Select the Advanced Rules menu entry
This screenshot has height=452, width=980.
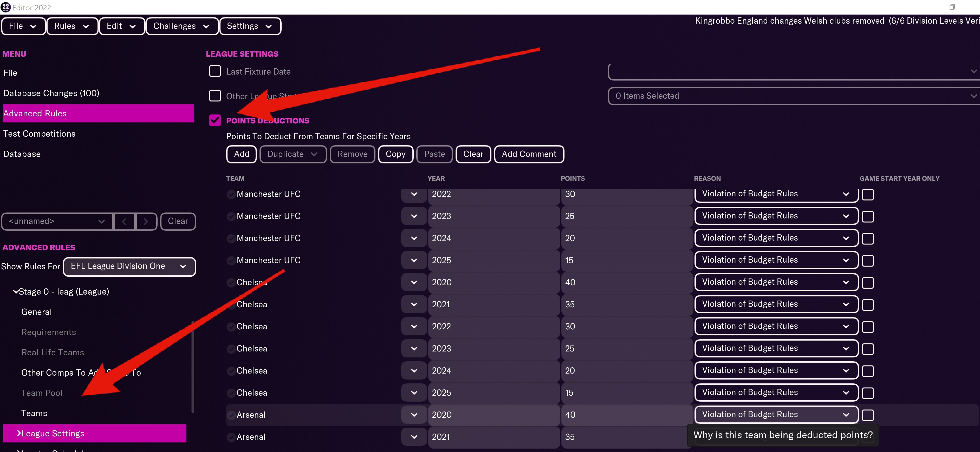coord(99,113)
